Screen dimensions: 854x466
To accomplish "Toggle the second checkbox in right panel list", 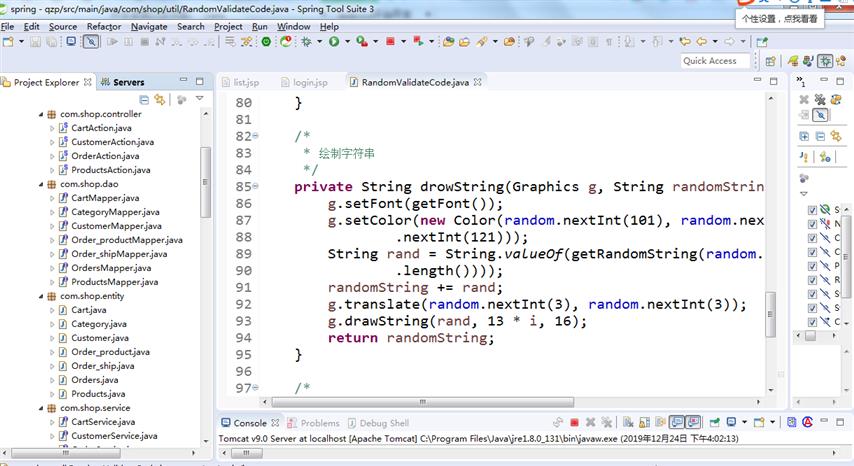I will point(812,224).
